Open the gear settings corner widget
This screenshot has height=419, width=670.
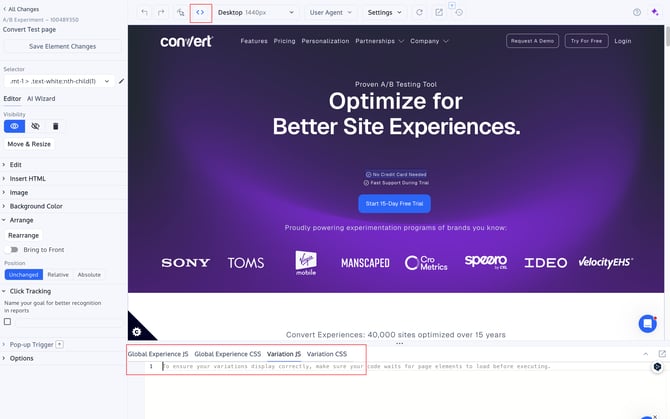[137, 331]
